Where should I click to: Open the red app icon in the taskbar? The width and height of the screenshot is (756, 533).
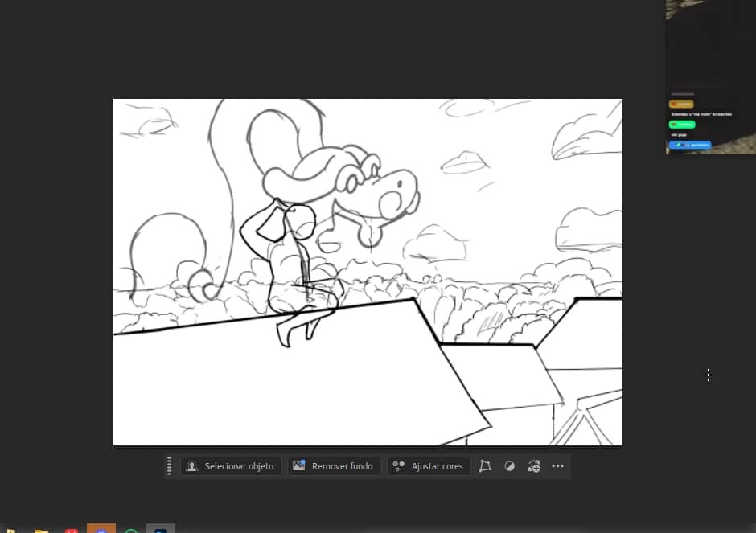pos(72,530)
